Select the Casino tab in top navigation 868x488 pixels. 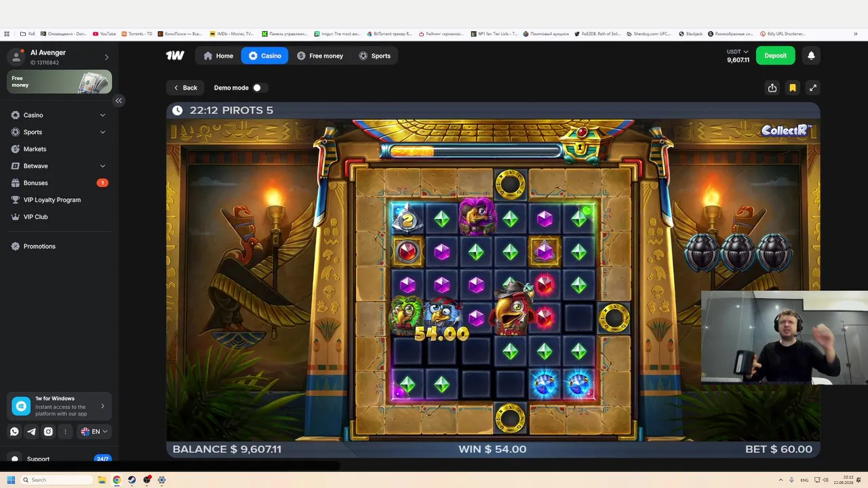(264, 56)
